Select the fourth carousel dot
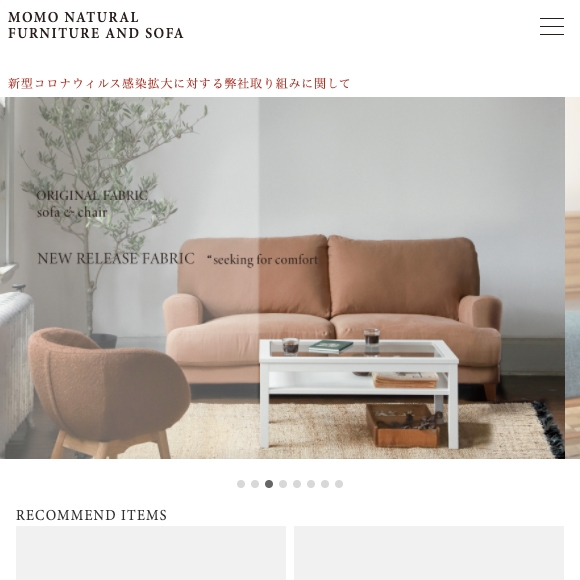This screenshot has height=580, width=580. click(283, 484)
